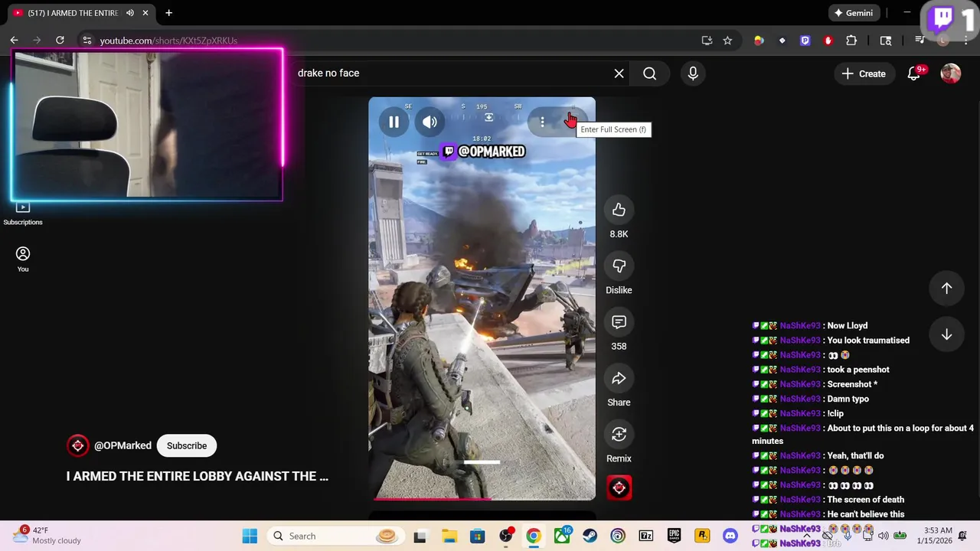Open OBS Studio from taskbar
Screen dimensions: 980x551
click(x=505, y=536)
